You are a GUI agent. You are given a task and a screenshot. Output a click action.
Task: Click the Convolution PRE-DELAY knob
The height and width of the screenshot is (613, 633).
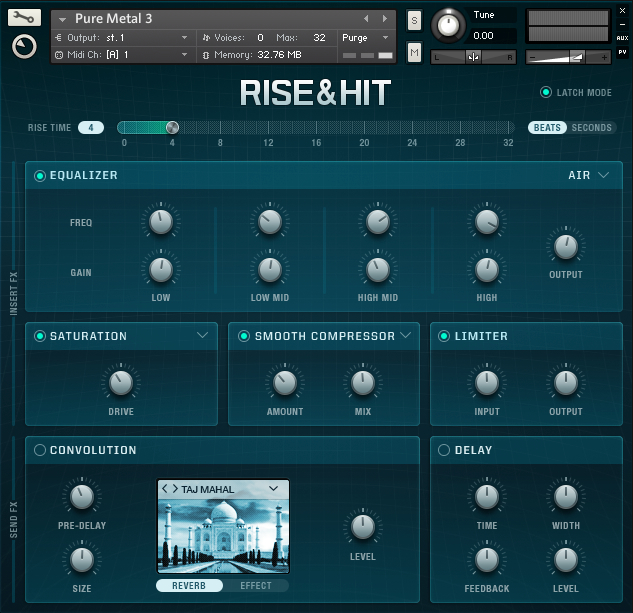[x=82, y=496]
